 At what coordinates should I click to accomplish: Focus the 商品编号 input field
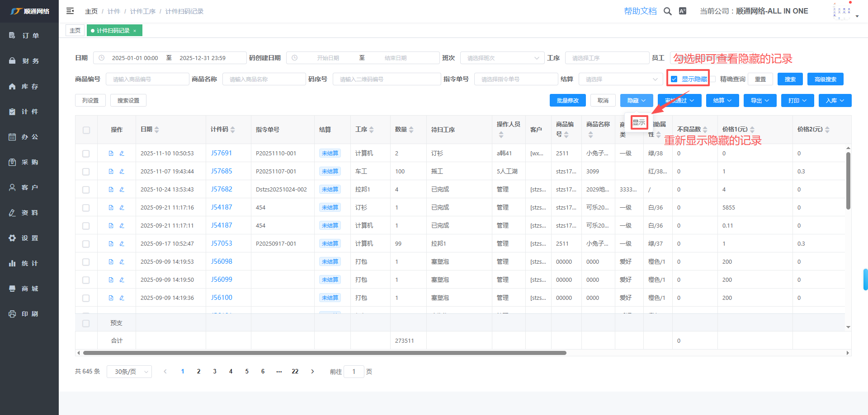pyautogui.click(x=147, y=79)
